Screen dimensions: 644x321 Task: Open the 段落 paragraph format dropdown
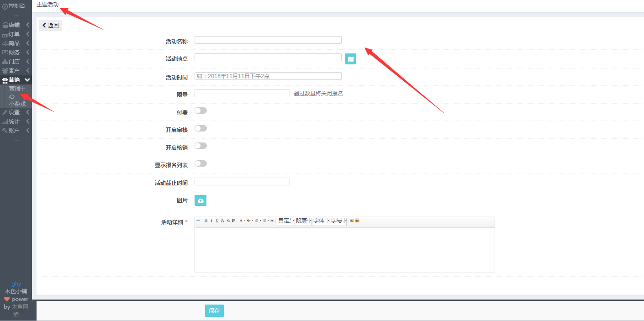coord(303,221)
